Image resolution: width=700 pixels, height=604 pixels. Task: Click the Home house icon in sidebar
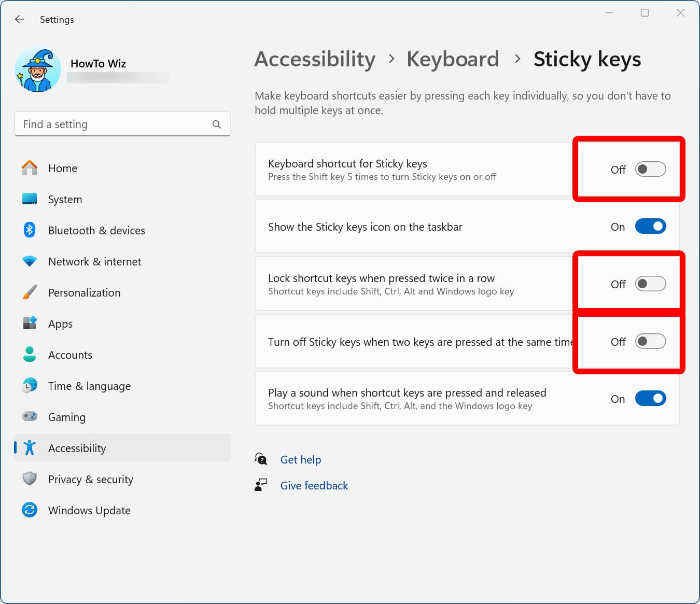30,168
